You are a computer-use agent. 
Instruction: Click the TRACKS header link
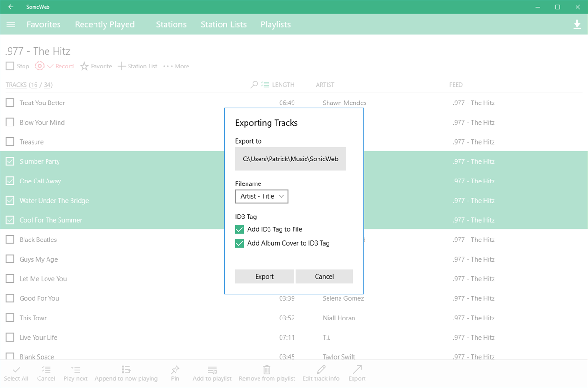[x=16, y=85]
